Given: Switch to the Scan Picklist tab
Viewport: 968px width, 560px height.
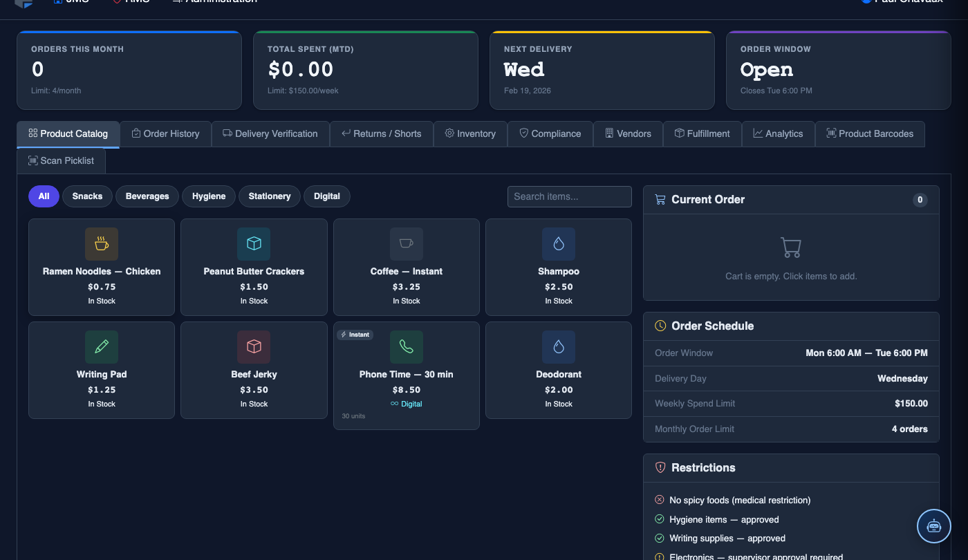Looking at the screenshot, I should coord(62,160).
